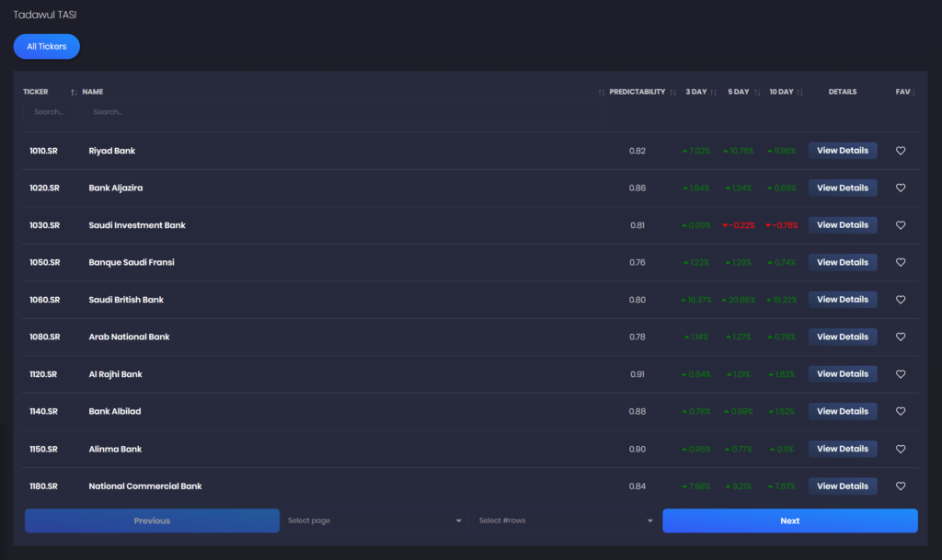Favorite Bank Albilad heart icon

[x=900, y=411]
